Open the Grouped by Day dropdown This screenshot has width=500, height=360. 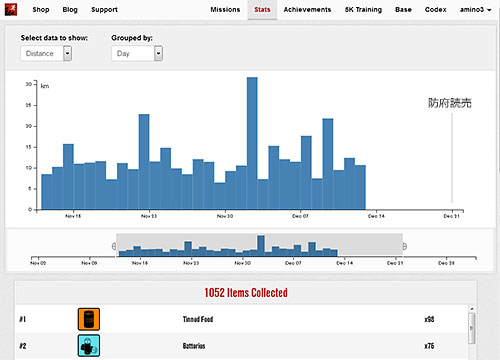pos(137,53)
